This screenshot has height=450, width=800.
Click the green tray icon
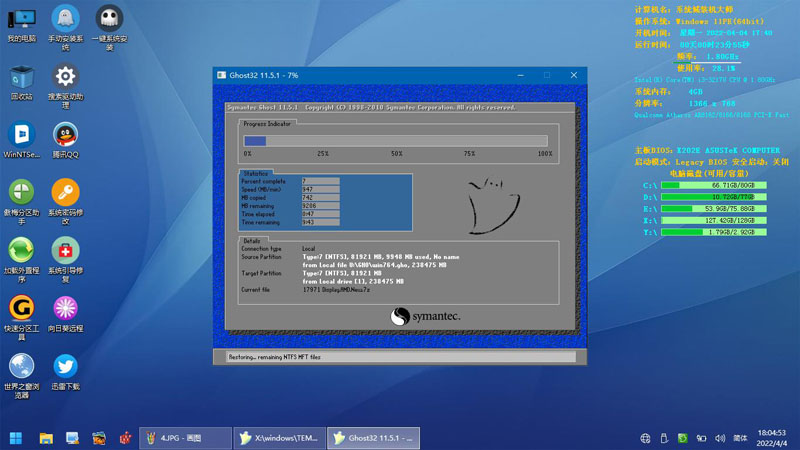click(683, 438)
